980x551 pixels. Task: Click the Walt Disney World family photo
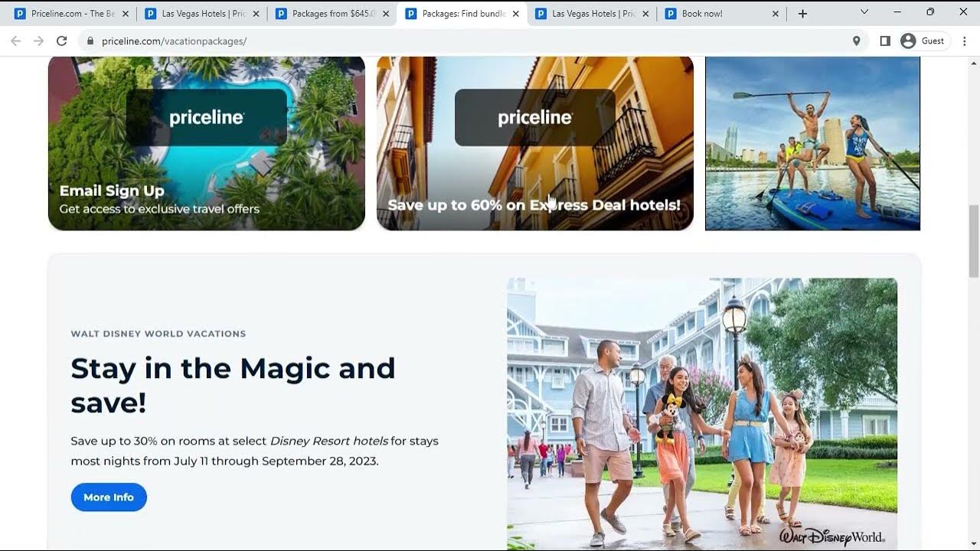coord(702,413)
